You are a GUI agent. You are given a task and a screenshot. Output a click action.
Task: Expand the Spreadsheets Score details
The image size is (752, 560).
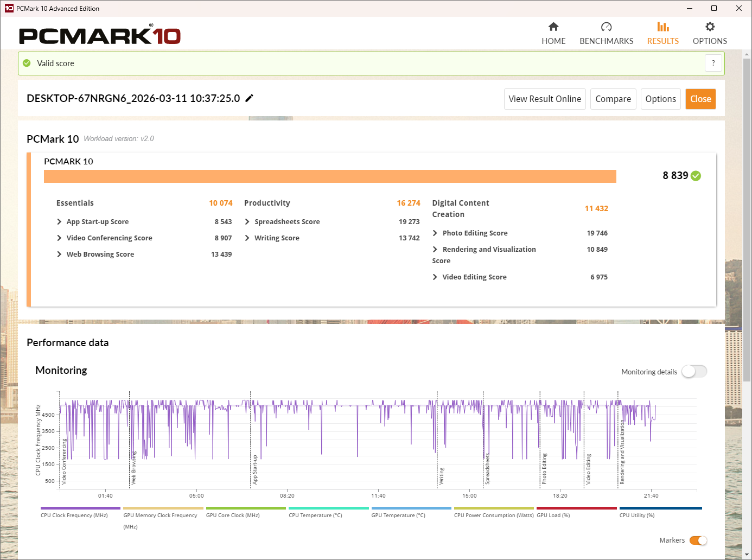pos(247,222)
